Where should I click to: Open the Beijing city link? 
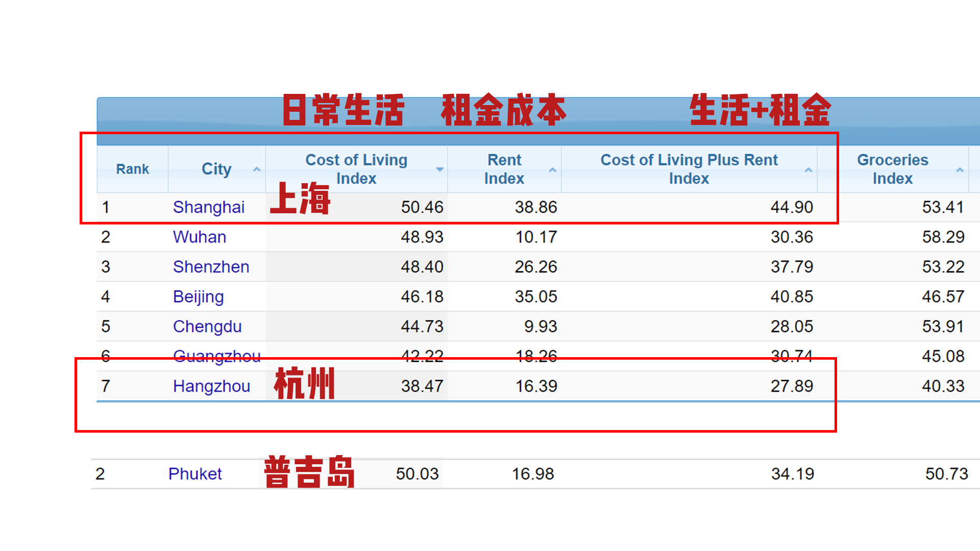point(198,296)
